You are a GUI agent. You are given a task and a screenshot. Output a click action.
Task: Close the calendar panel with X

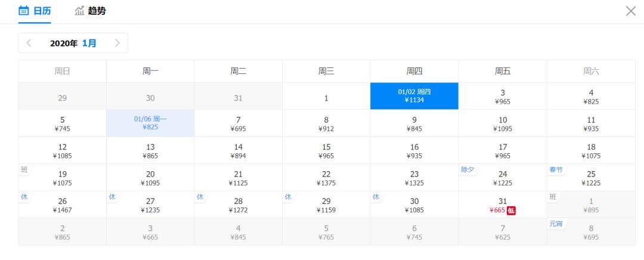pyautogui.click(x=630, y=11)
